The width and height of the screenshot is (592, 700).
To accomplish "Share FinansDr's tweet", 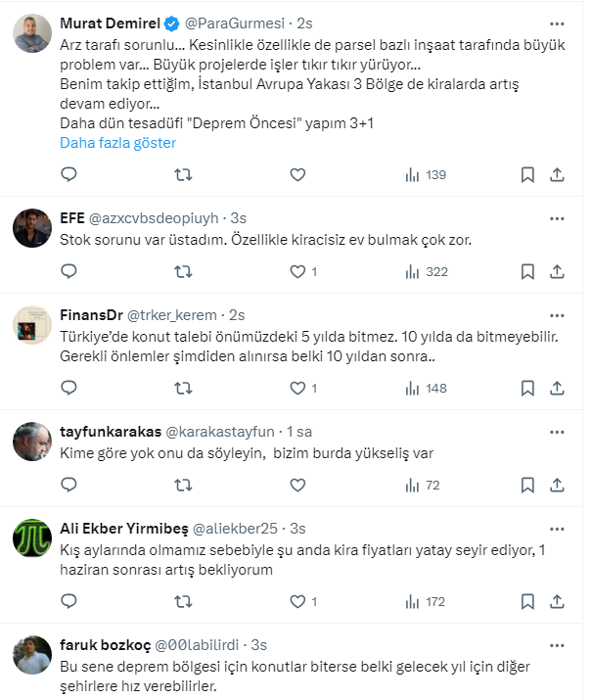I will click(x=557, y=389).
